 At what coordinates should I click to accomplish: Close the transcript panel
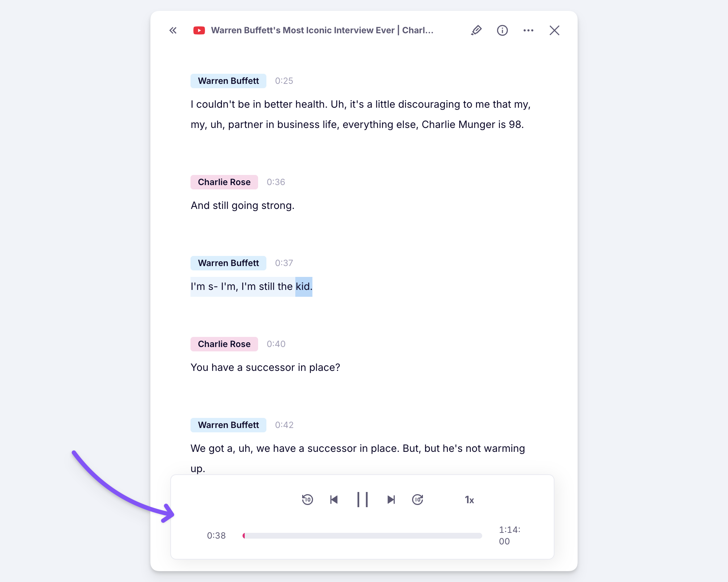[554, 30]
